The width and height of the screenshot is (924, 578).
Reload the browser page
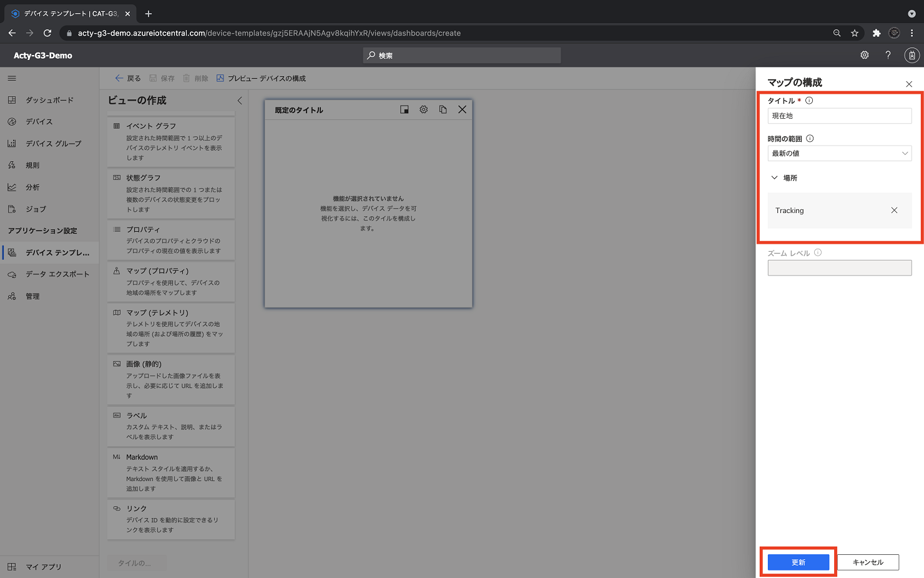pos(47,33)
